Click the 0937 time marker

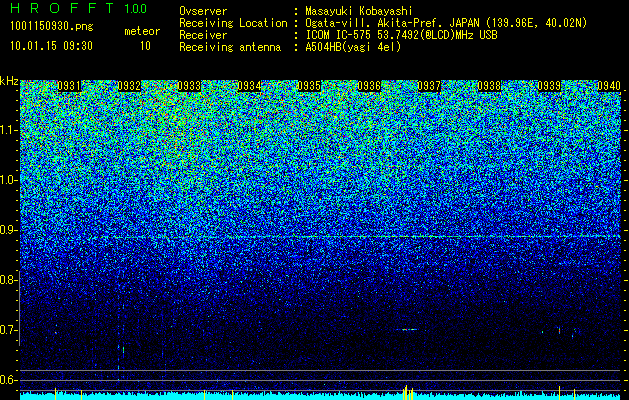click(x=429, y=86)
